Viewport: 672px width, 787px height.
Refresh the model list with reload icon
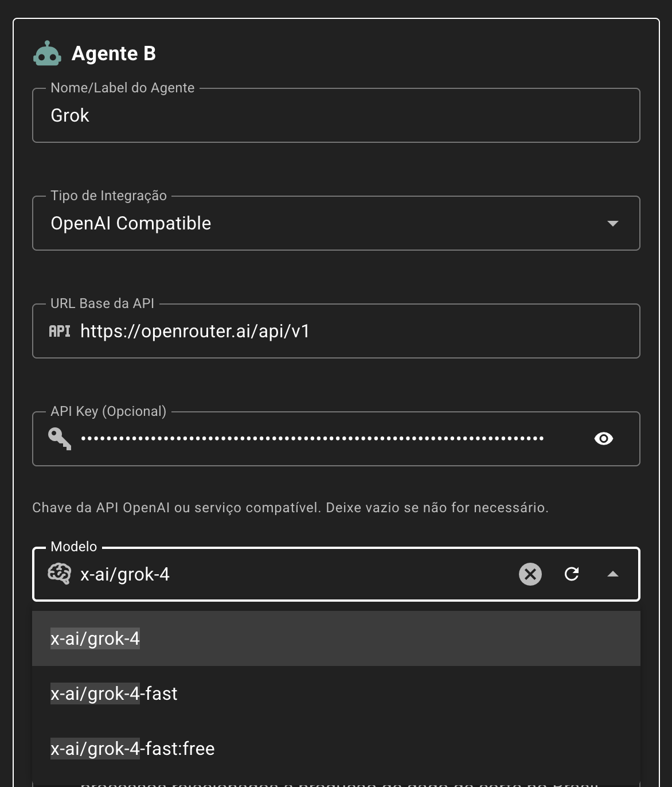pos(572,574)
